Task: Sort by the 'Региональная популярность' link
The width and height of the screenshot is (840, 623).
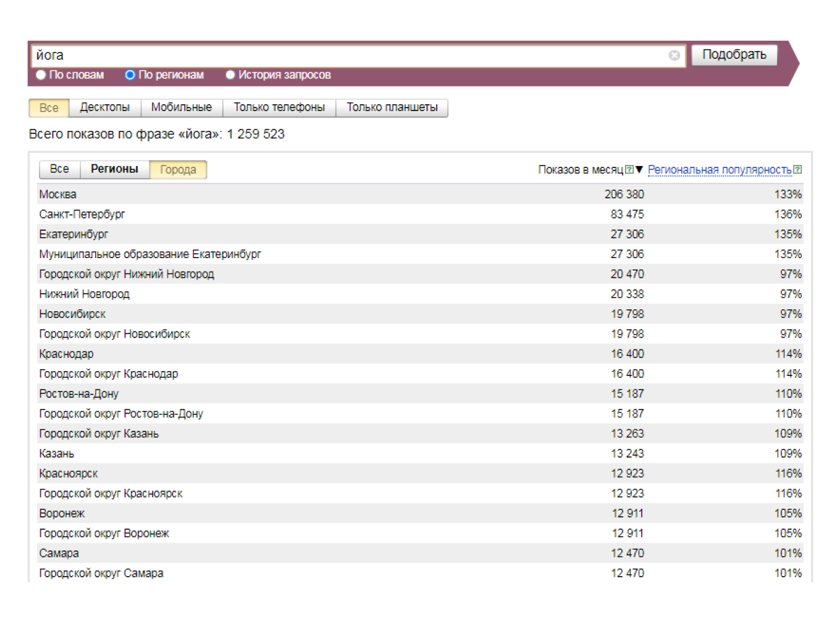Action: click(719, 170)
